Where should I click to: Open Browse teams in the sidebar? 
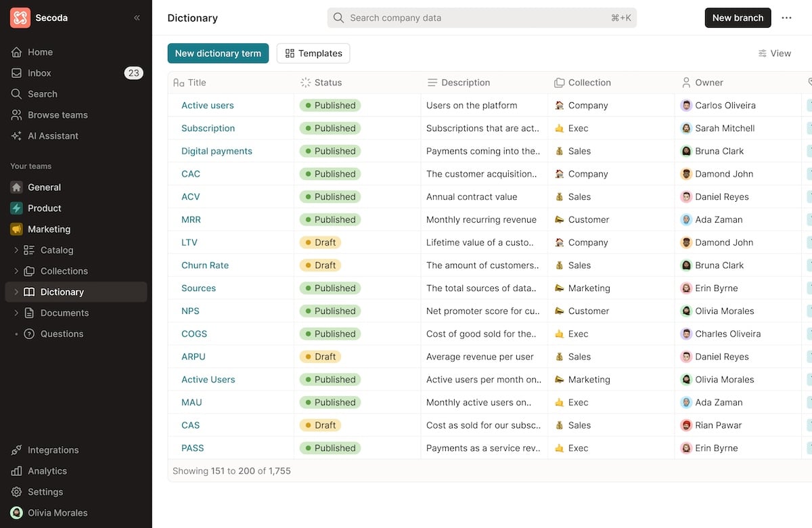[x=58, y=115]
